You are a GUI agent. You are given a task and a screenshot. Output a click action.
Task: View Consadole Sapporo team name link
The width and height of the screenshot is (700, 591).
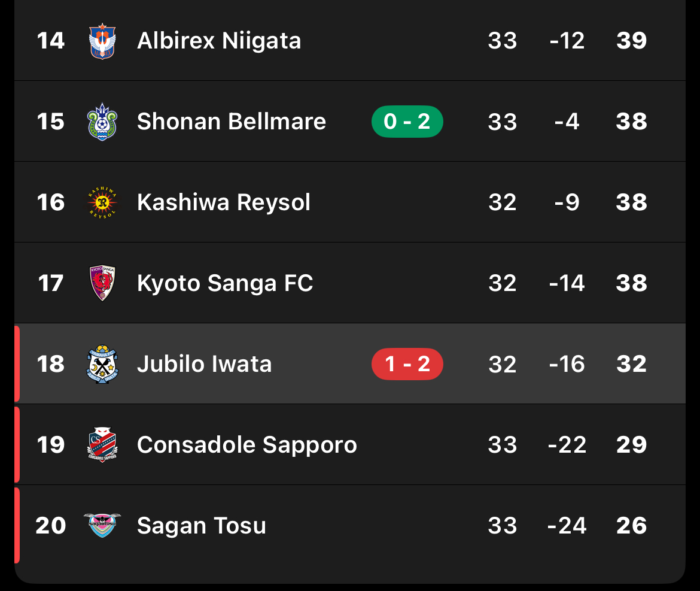tap(246, 445)
